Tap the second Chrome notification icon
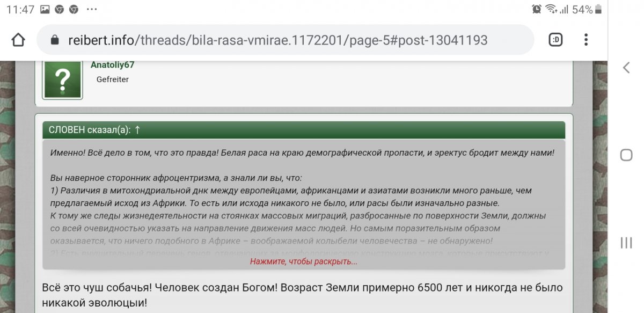 [74, 9]
